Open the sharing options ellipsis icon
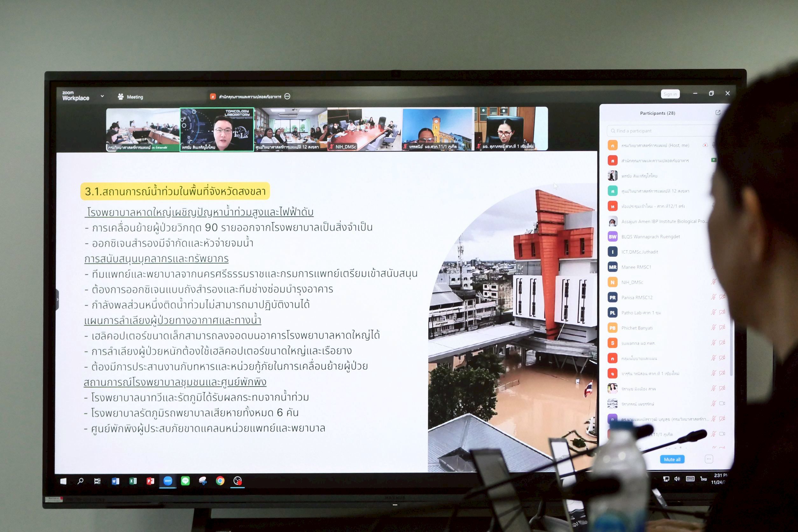Screen dimensions: 798x532 (x=287, y=96)
